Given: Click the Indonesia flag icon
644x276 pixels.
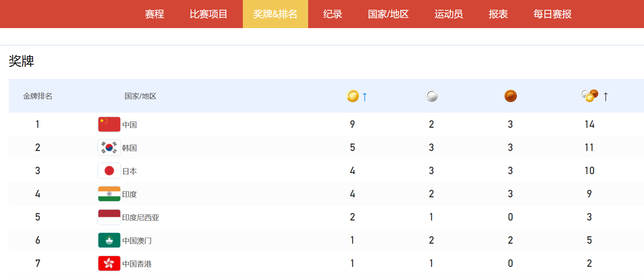Looking at the screenshot, I should [x=109, y=217].
